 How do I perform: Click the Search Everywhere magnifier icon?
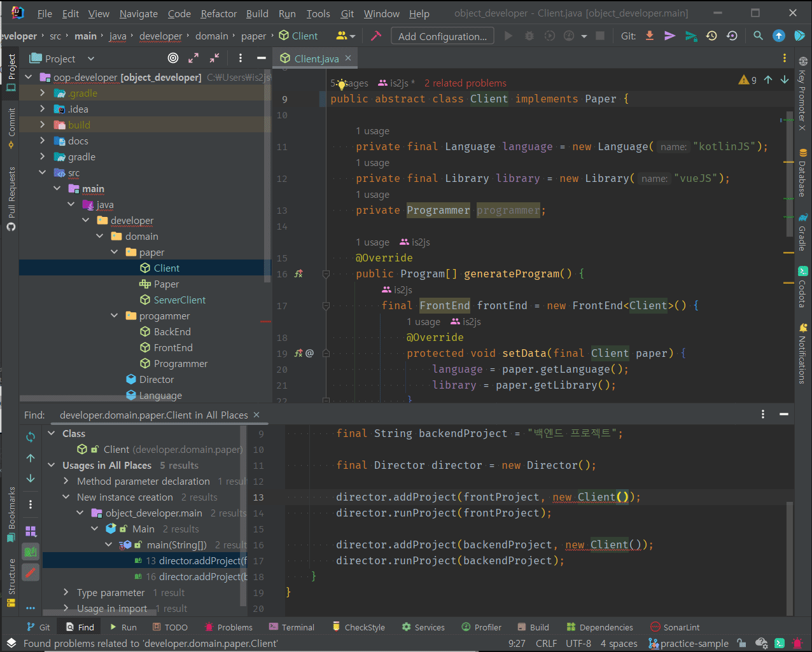(x=758, y=36)
